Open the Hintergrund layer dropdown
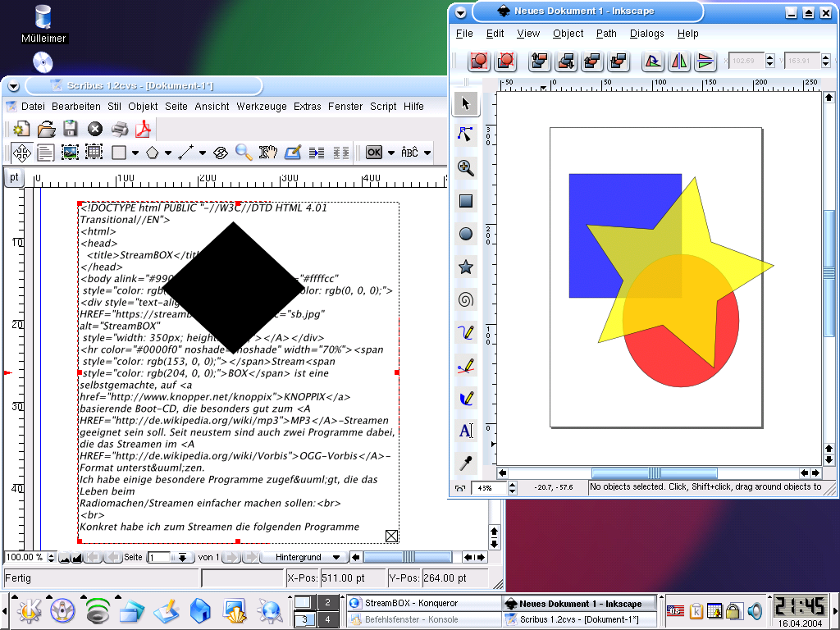 click(x=303, y=557)
